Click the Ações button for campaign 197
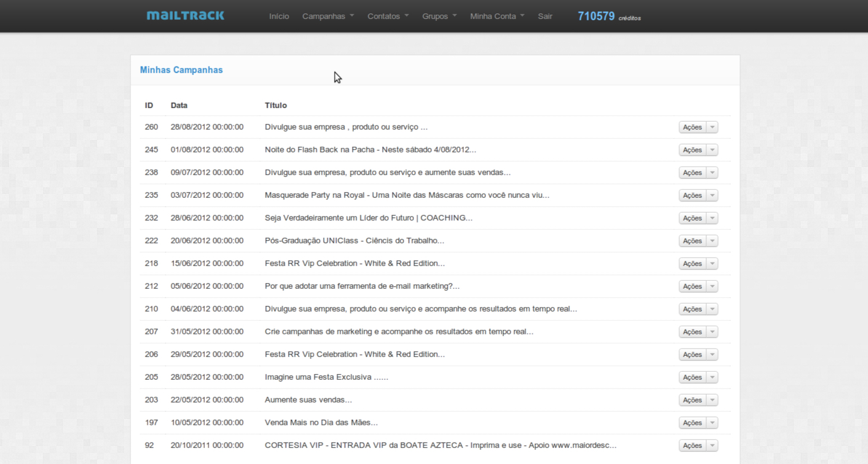The height and width of the screenshot is (464, 868). (693, 422)
